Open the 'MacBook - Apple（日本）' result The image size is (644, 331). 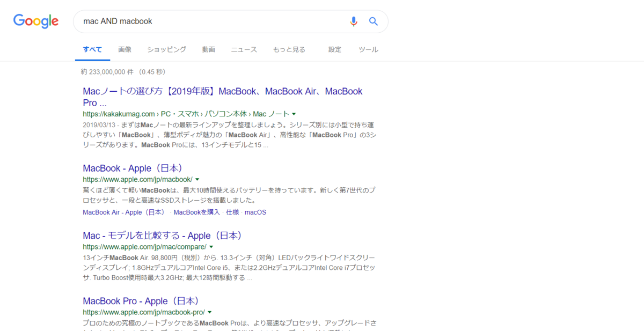(x=134, y=168)
